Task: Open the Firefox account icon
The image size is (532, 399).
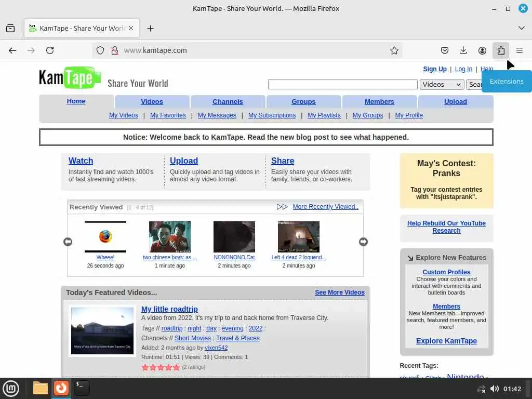Action: 482,50
